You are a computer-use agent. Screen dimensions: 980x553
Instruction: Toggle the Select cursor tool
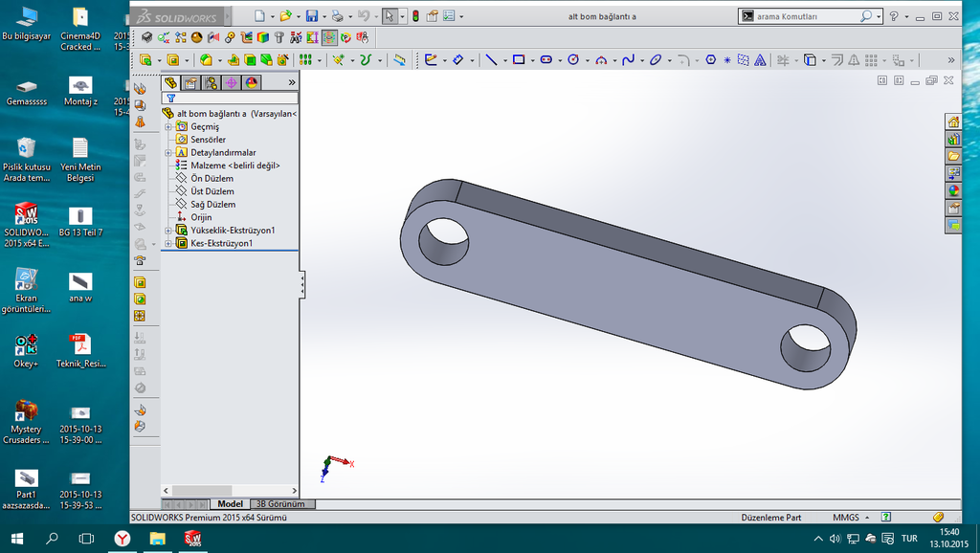[x=389, y=16]
